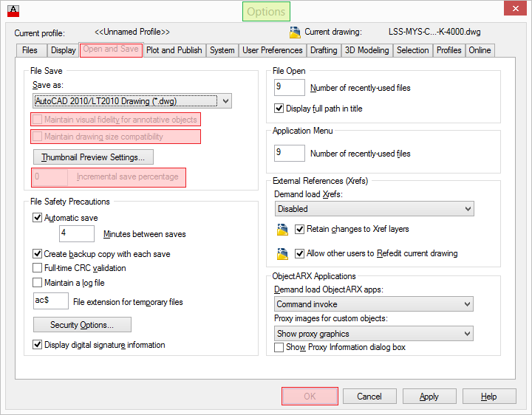This screenshot has width=532, height=415.
Task: Open the Drafting tab
Action: coord(324,50)
